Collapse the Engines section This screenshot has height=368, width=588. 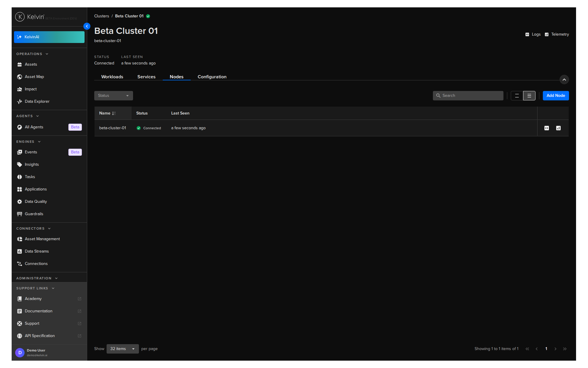(x=28, y=142)
